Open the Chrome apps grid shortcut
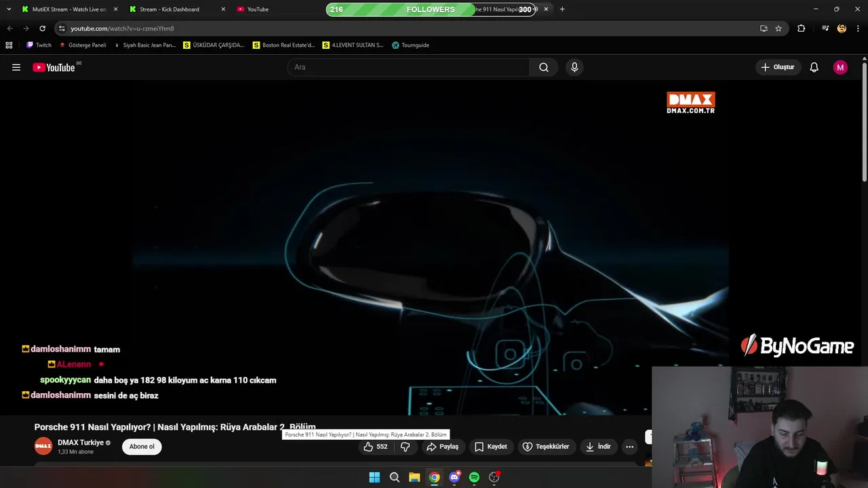The width and height of the screenshot is (868, 488). 9,45
